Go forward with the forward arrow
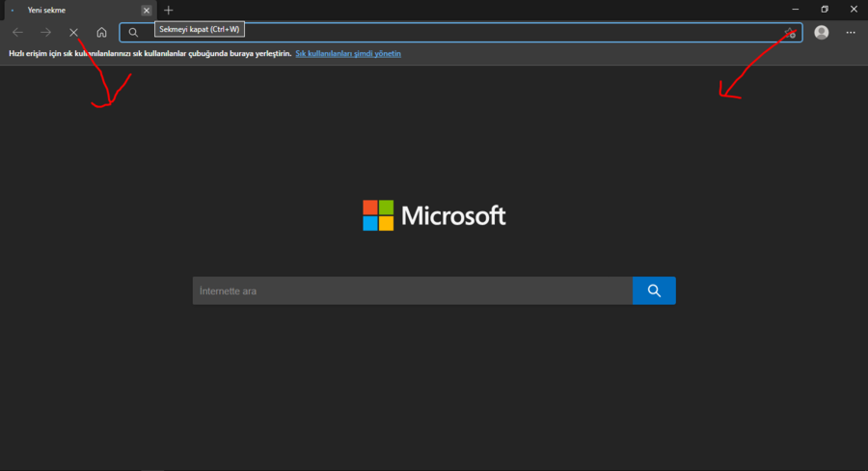This screenshot has width=868, height=471. [x=46, y=32]
